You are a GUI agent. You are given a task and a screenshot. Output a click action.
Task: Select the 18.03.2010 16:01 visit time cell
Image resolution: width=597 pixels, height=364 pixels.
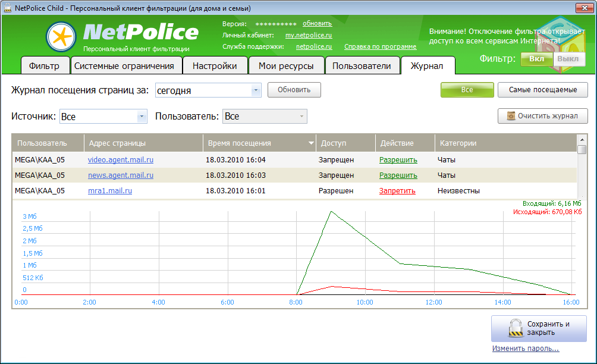pyautogui.click(x=235, y=190)
